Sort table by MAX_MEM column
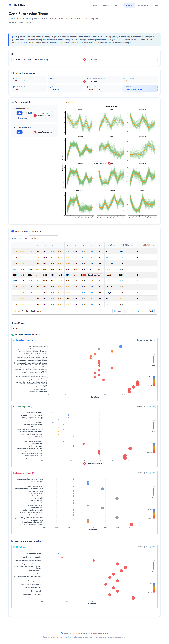Screen dimensions: 169x644 (x=127, y=245)
